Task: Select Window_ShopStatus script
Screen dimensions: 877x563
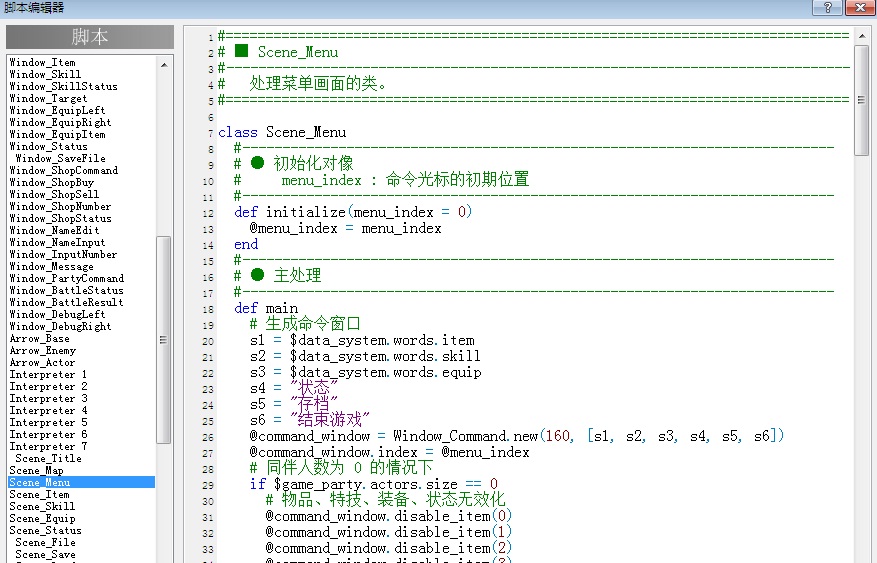Action: click(x=60, y=219)
